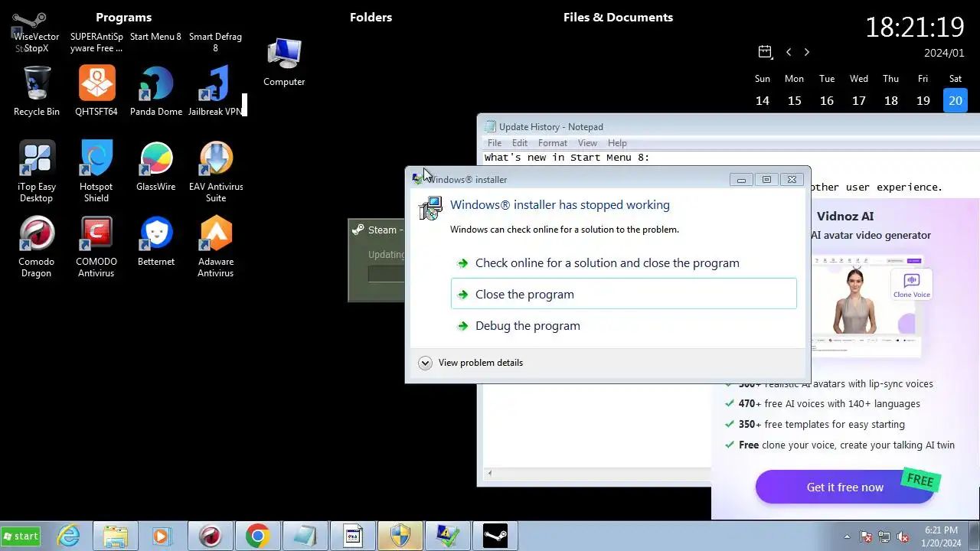
Task: Select Friday 19 in the calendar
Action: [923, 100]
